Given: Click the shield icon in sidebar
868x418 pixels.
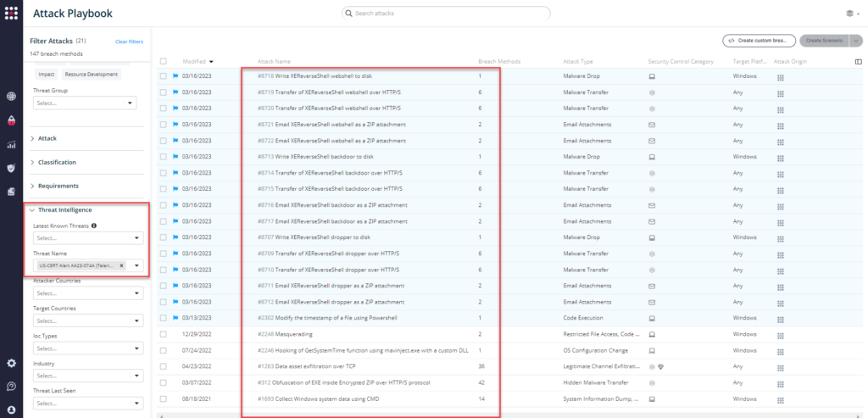Looking at the screenshot, I should coord(11,168).
